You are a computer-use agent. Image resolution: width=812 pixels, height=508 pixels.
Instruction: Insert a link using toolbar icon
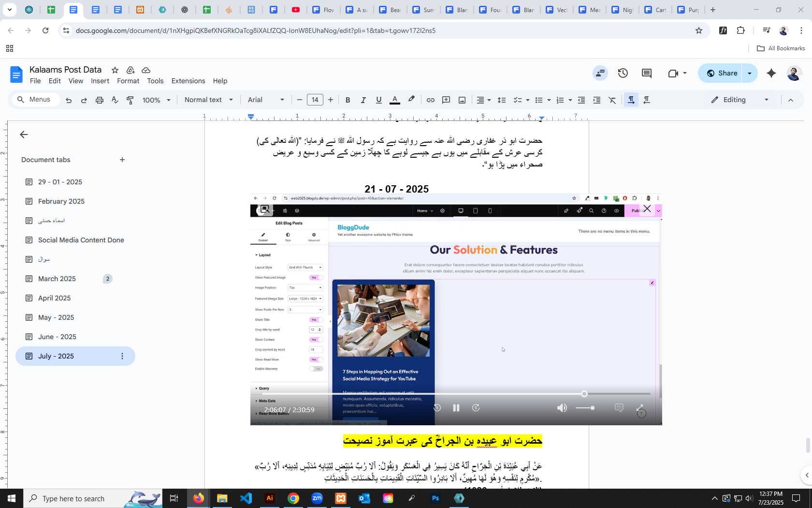coord(430,100)
